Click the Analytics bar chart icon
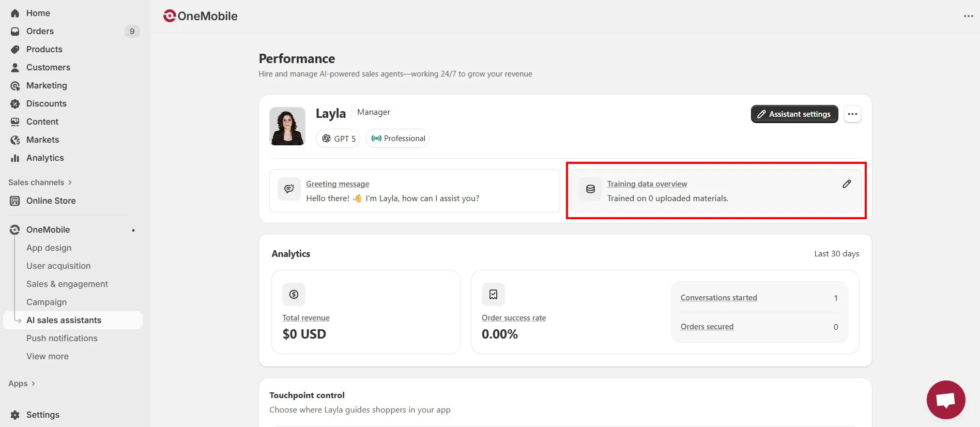The image size is (980, 427). coord(15,158)
